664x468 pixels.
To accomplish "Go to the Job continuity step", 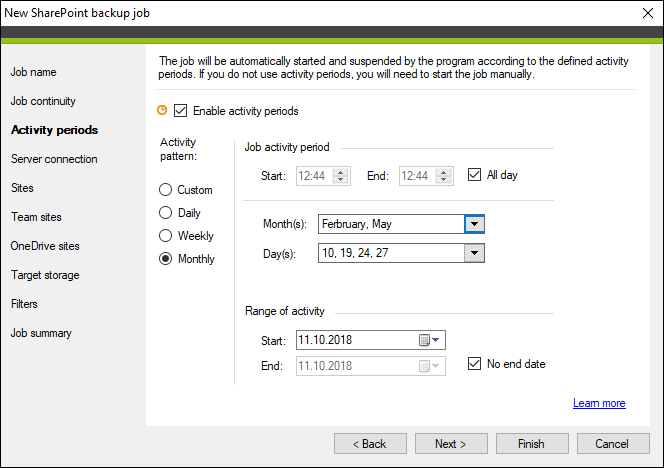I will (x=43, y=101).
